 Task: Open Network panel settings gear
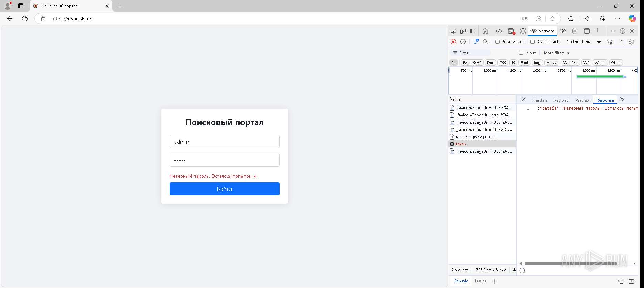[631, 42]
